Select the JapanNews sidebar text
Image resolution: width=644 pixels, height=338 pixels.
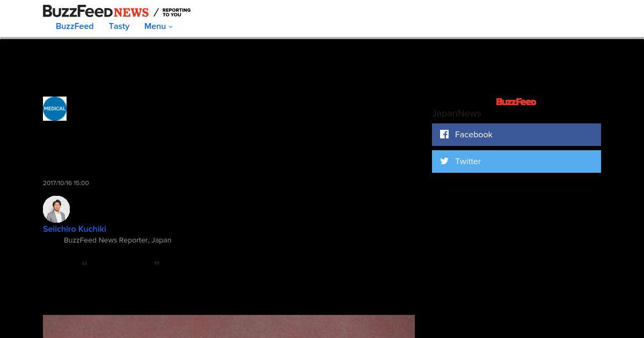pyautogui.click(x=457, y=113)
